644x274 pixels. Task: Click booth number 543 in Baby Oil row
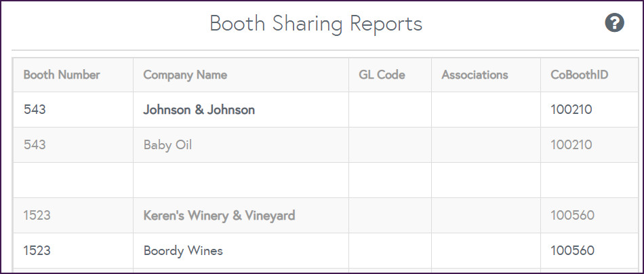pyautogui.click(x=35, y=145)
